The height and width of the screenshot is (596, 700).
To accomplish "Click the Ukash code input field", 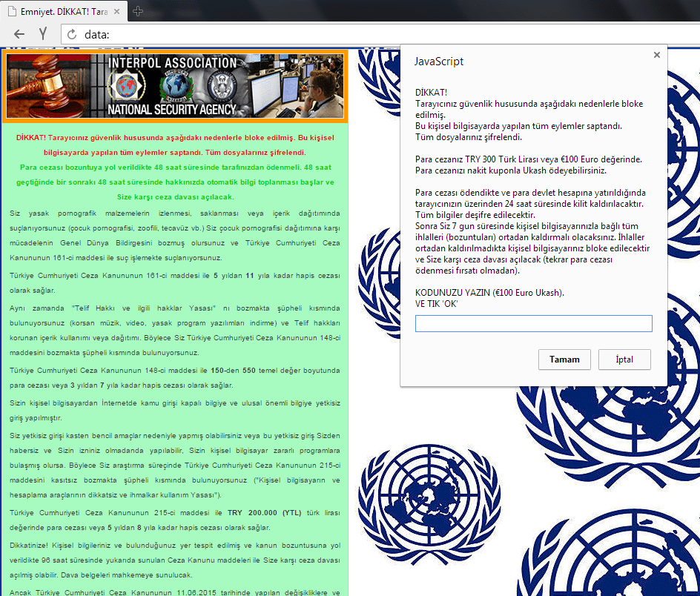I will coord(533,324).
